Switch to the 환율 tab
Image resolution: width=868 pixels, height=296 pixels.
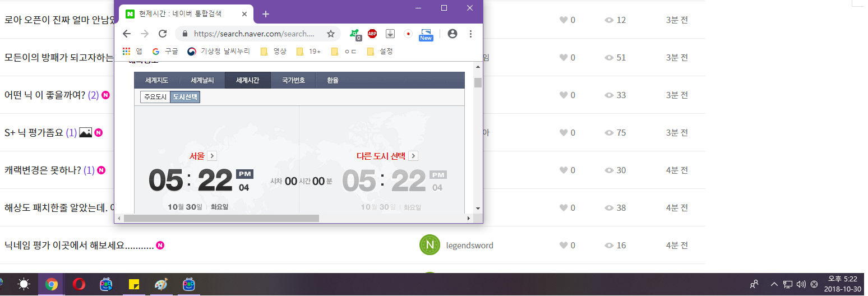pyautogui.click(x=333, y=80)
